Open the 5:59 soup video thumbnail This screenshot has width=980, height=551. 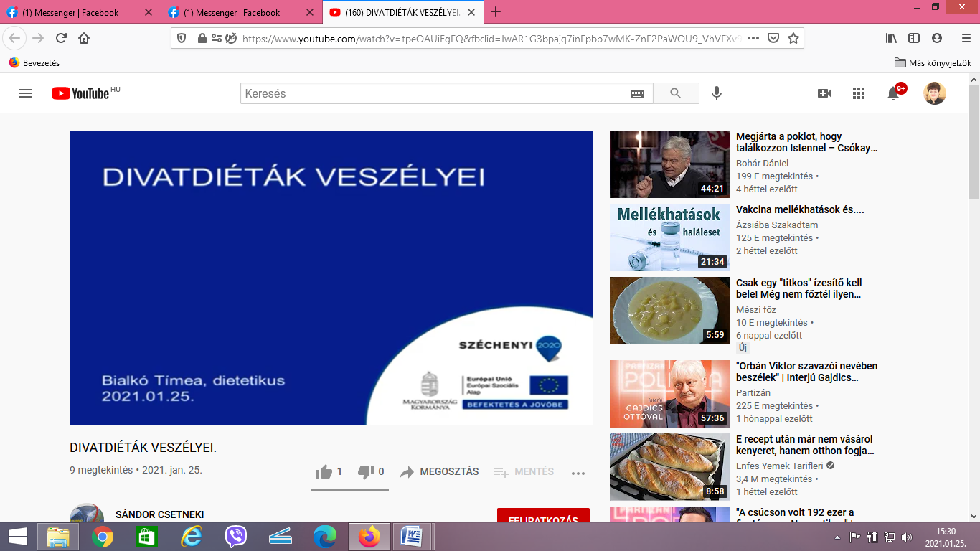[x=670, y=311]
